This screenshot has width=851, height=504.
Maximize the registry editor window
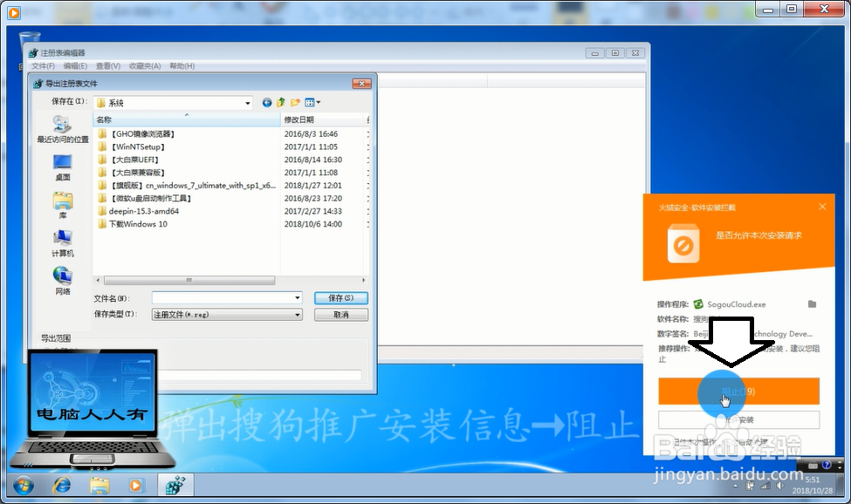[x=615, y=53]
